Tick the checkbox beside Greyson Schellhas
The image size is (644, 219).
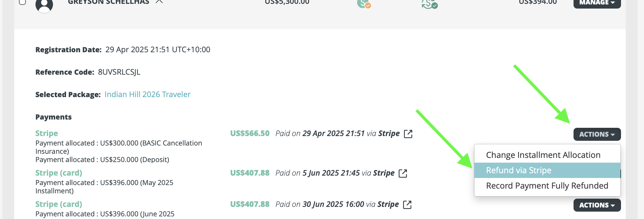pyautogui.click(x=22, y=2)
